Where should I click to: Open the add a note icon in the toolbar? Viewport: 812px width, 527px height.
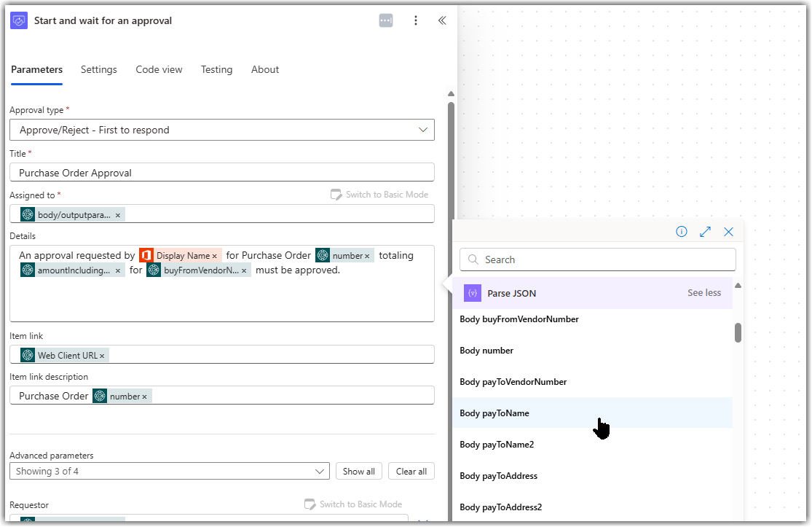pos(386,20)
